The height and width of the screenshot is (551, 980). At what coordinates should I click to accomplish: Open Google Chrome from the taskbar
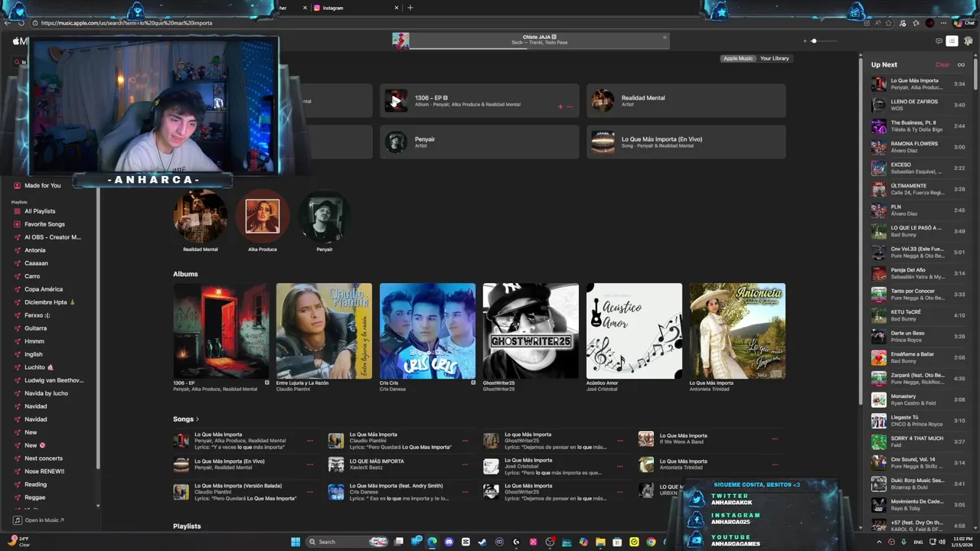point(651,542)
